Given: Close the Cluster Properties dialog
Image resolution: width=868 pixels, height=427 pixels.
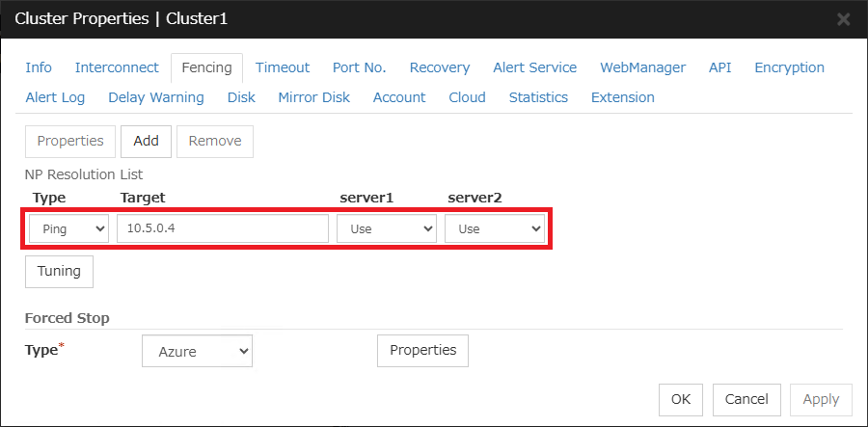Looking at the screenshot, I should coord(843,19).
